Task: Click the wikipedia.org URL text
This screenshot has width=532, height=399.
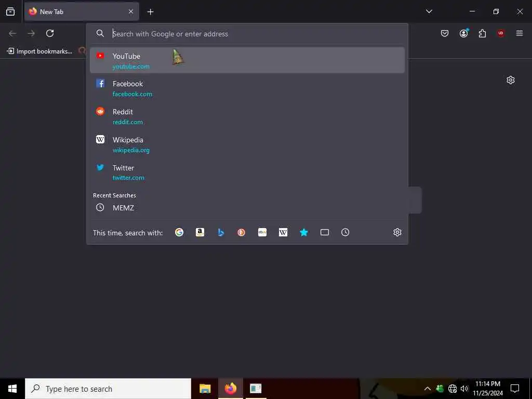Action: coord(131,150)
